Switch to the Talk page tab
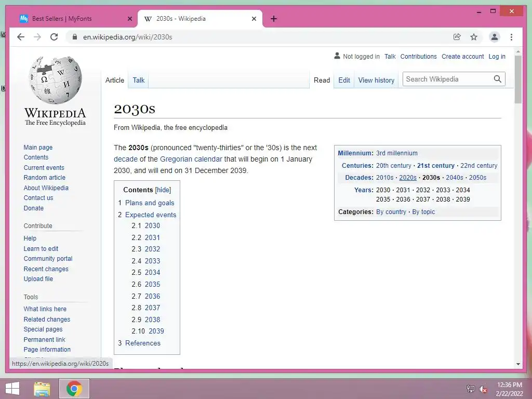The width and height of the screenshot is (532, 399). 138,80
